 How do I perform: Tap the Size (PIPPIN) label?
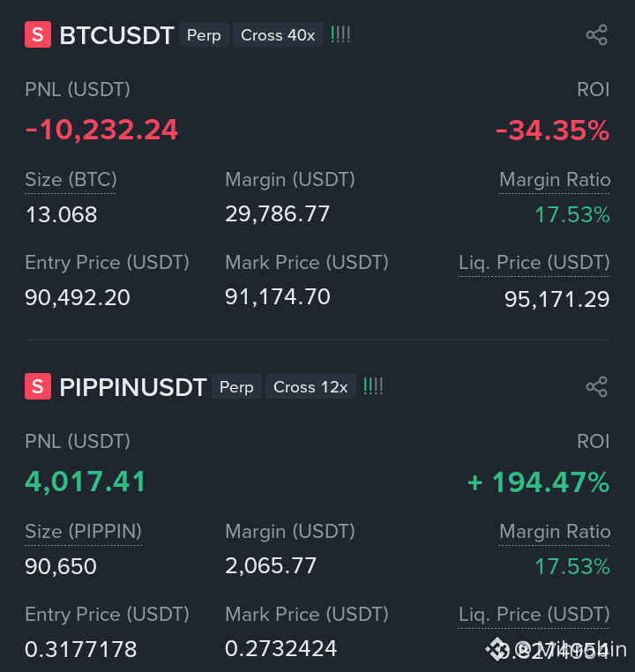coord(83,532)
